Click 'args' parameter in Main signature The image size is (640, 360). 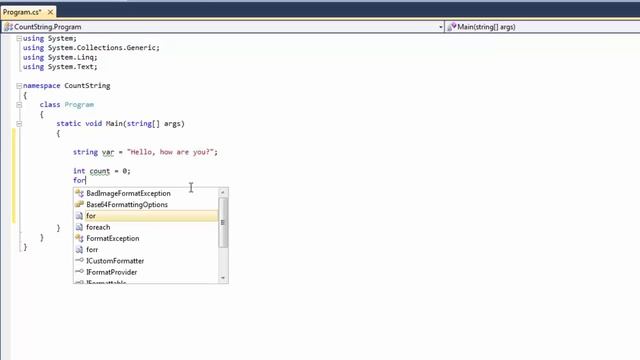click(172, 124)
